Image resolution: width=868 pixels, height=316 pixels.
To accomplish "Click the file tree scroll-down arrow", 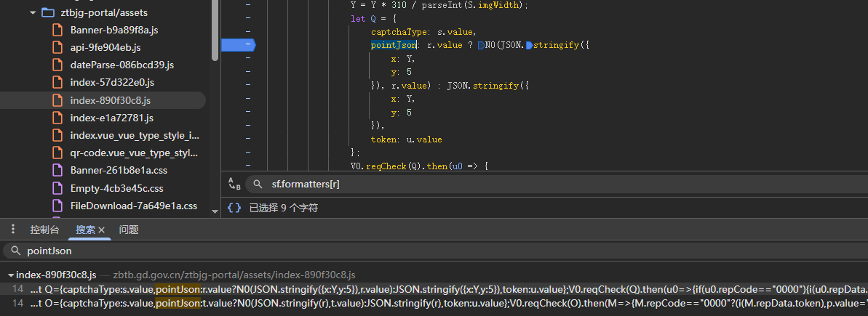I will pyautogui.click(x=215, y=211).
